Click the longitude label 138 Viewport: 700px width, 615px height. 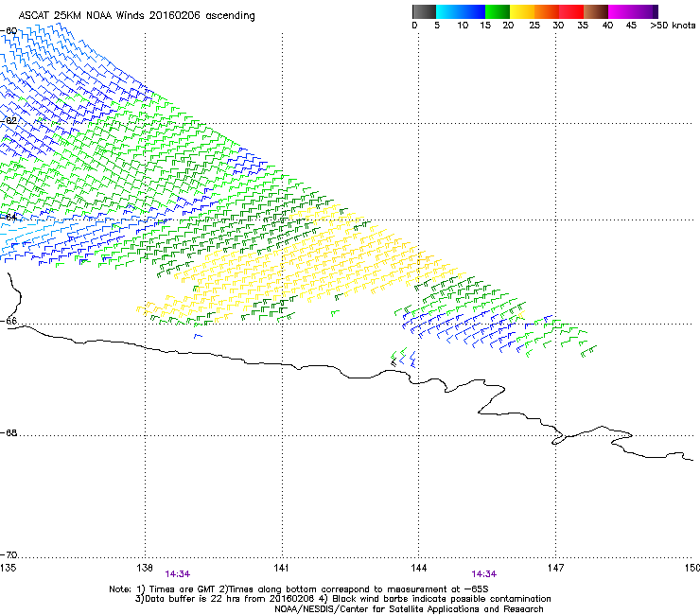pos(145,568)
